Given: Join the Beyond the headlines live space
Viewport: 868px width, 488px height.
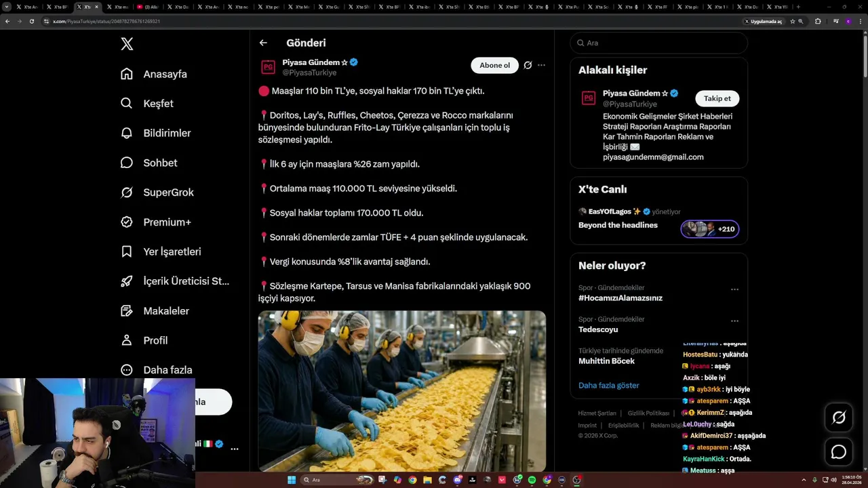Looking at the screenshot, I should coord(618,225).
